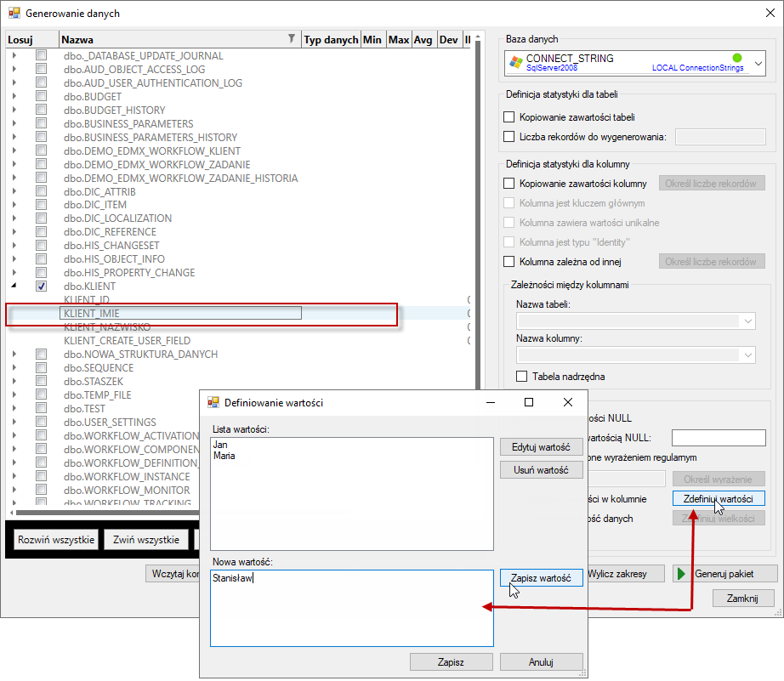Collapse the dbo.KLIENT tree node
Screen dimensions: 784x681
click(x=14, y=286)
